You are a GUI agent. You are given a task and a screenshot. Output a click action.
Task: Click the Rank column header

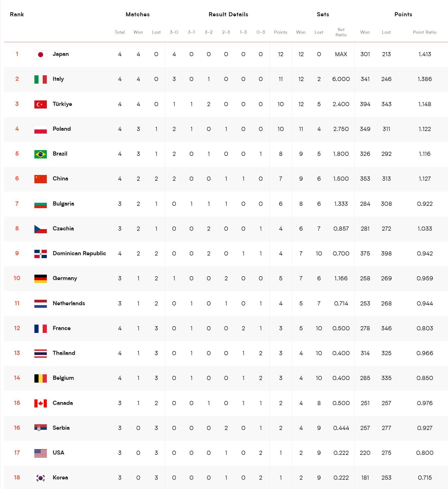click(17, 14)
